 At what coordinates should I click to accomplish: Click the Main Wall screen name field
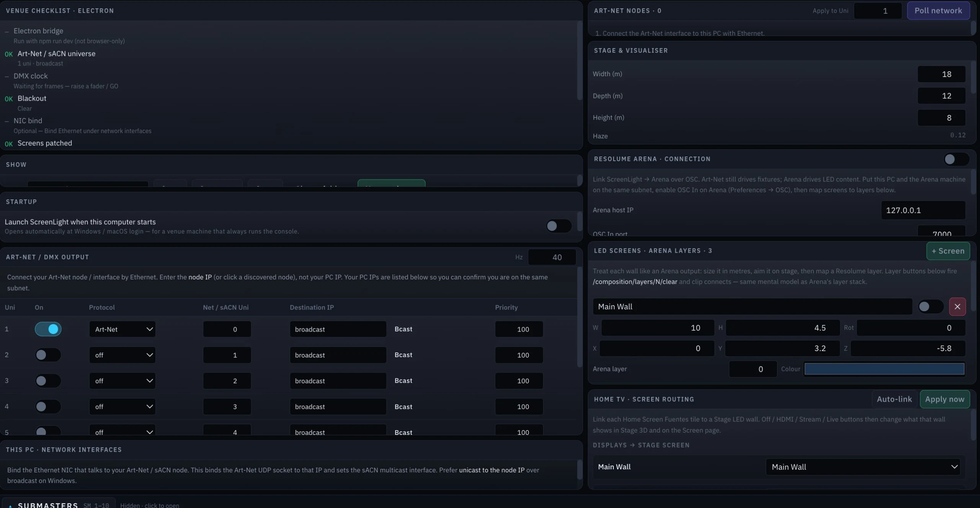point(752,307)
